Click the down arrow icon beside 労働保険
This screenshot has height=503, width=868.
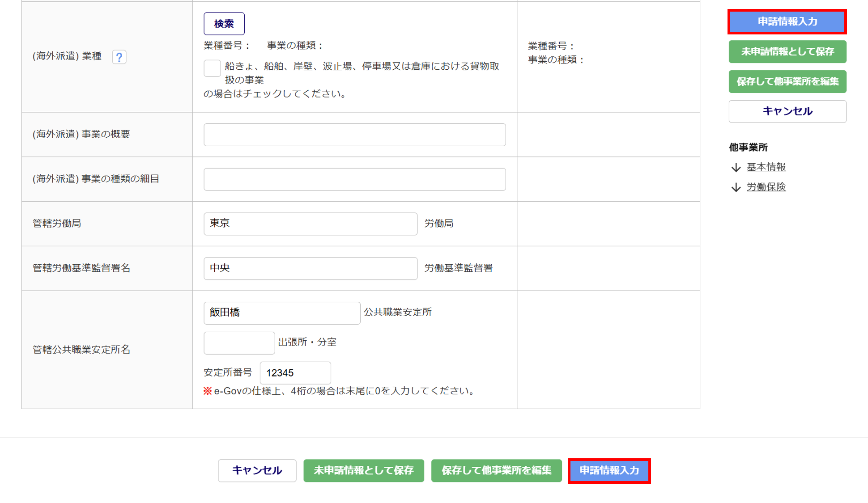click(736, 187)
